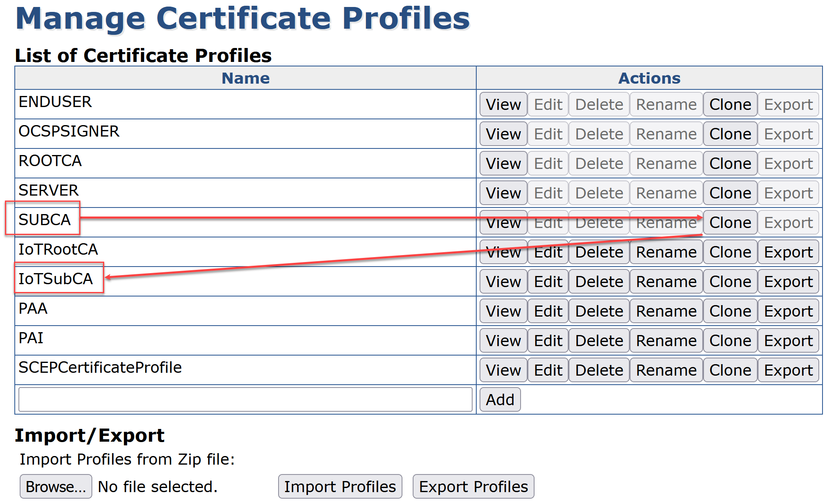834x504 pixels.
Task: Click the Import Profiles button
Action: click(x=340, y=486)
